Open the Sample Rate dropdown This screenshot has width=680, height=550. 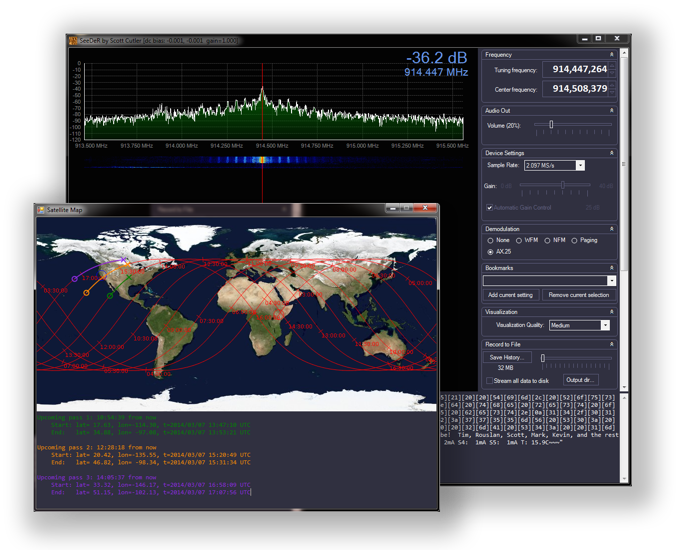(x=580, y=165)
